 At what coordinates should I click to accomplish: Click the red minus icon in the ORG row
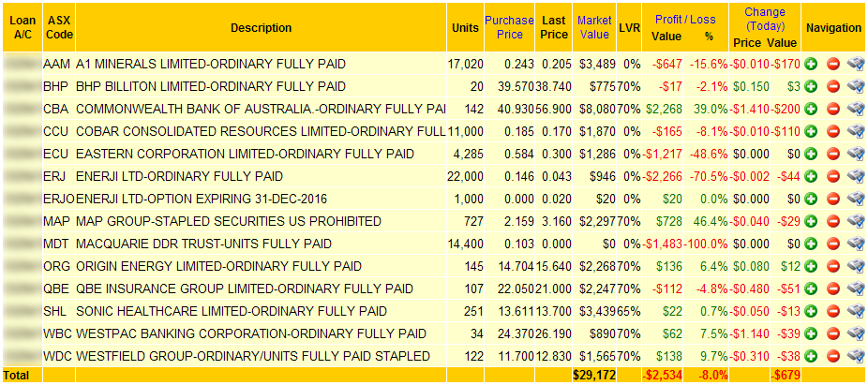pyautogui.click(x=833, y=267)
